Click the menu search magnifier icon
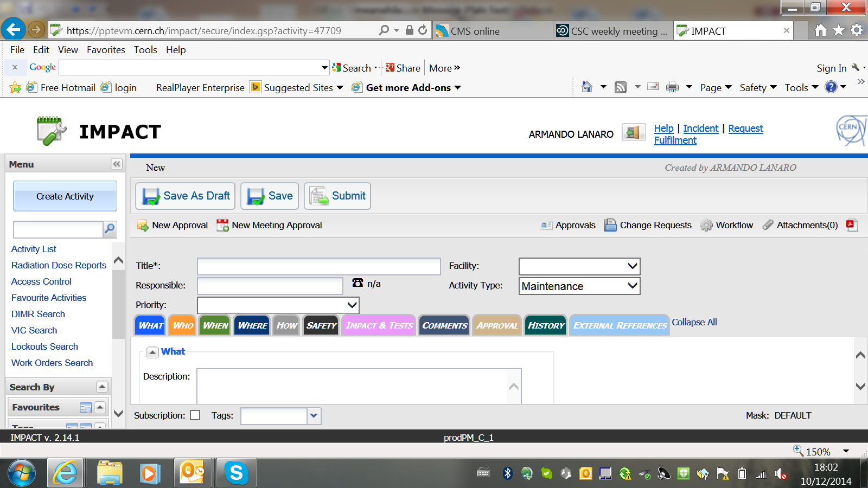 coord(110,229)
